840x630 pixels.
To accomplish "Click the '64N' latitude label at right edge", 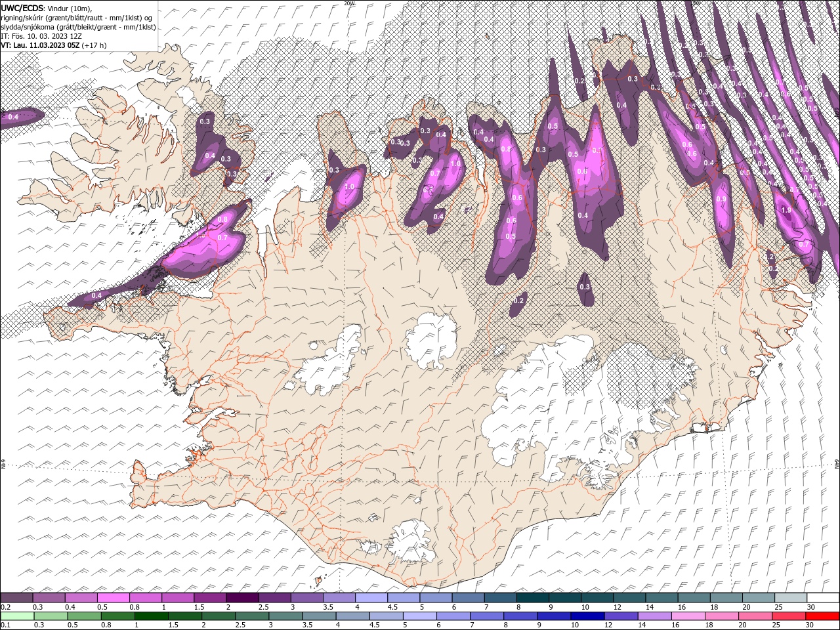I will (x=837, y=464).
